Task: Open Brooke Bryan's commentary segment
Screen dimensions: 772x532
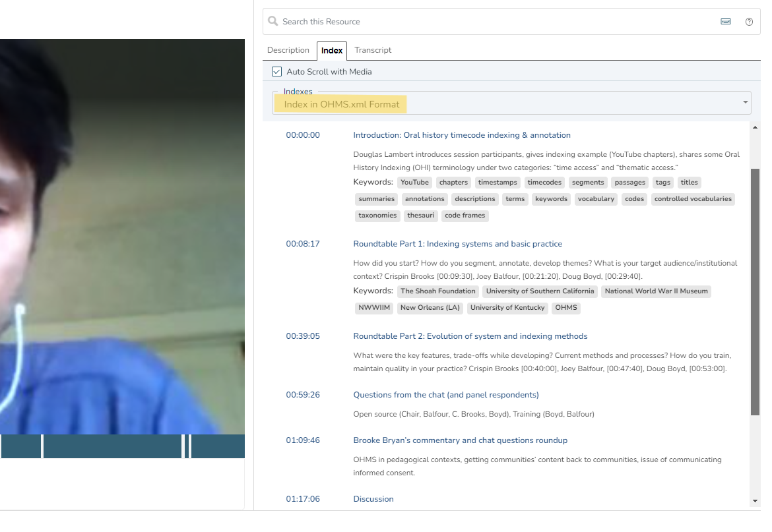Action: [460, 440]
